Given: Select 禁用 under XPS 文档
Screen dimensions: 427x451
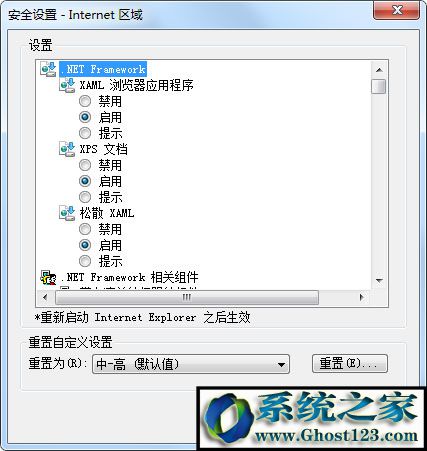Looking at the screenshot, I should pos(85,165).
